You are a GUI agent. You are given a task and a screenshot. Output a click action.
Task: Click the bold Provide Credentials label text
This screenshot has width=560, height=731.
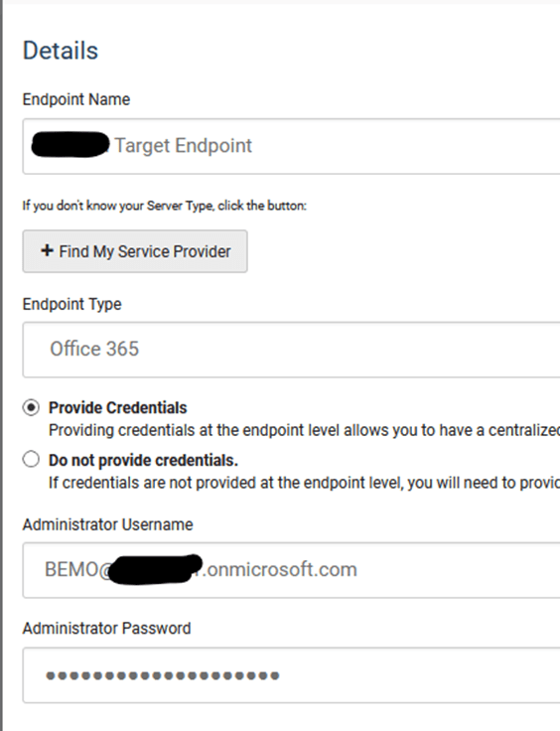click(x=118, y=408)
